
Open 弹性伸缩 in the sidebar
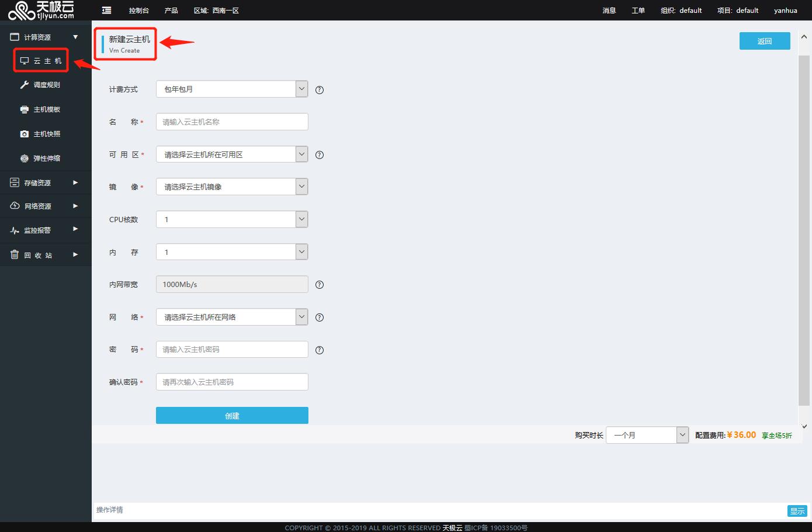tap(46, 158)
